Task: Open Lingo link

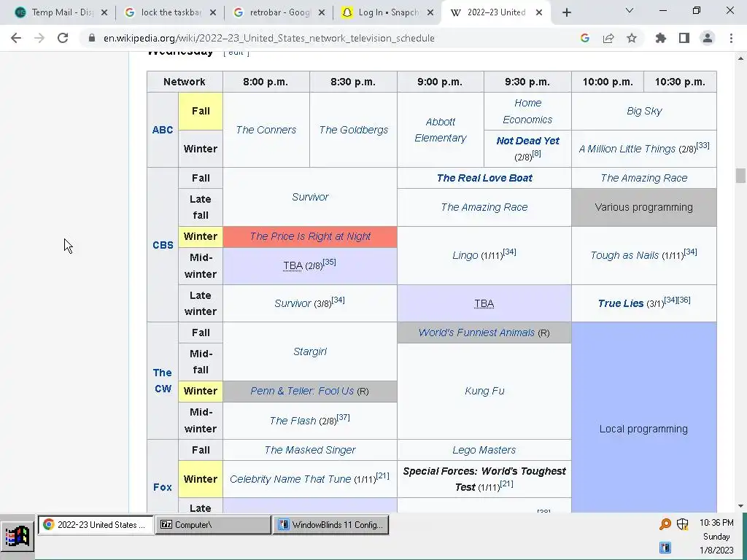Action: [465, 256]
